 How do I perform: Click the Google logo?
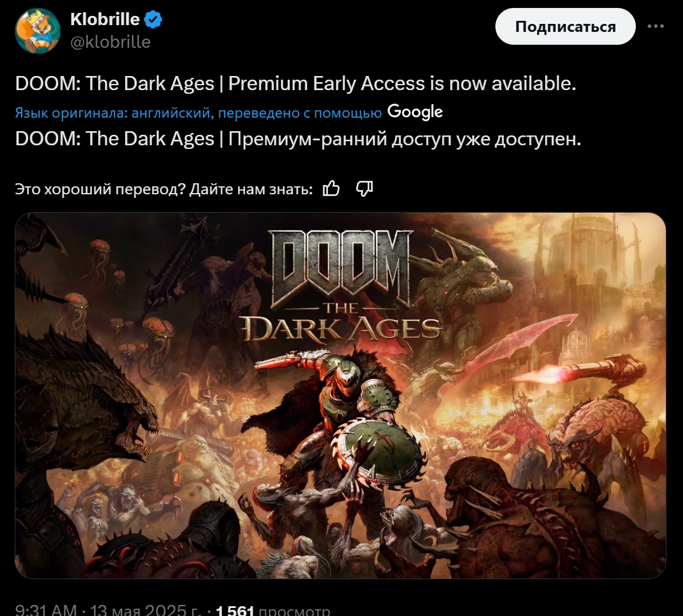[x=414, y=112]
